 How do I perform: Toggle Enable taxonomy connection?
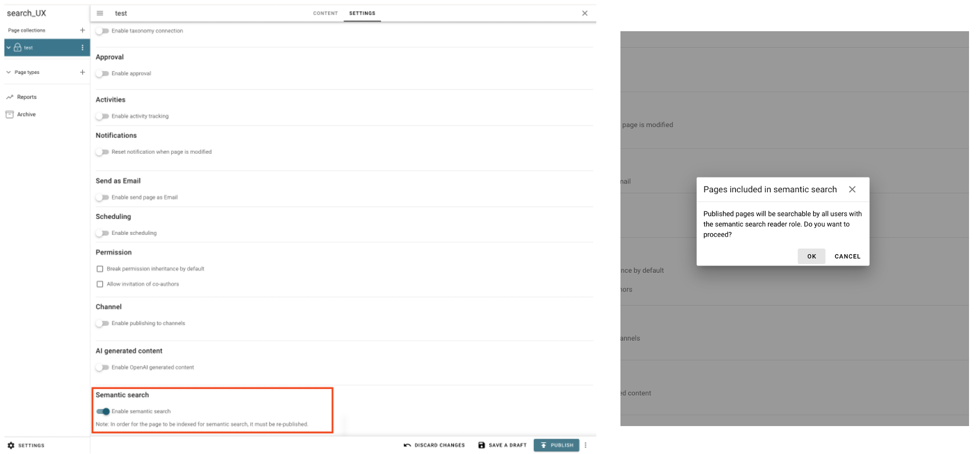coord(102,31)
